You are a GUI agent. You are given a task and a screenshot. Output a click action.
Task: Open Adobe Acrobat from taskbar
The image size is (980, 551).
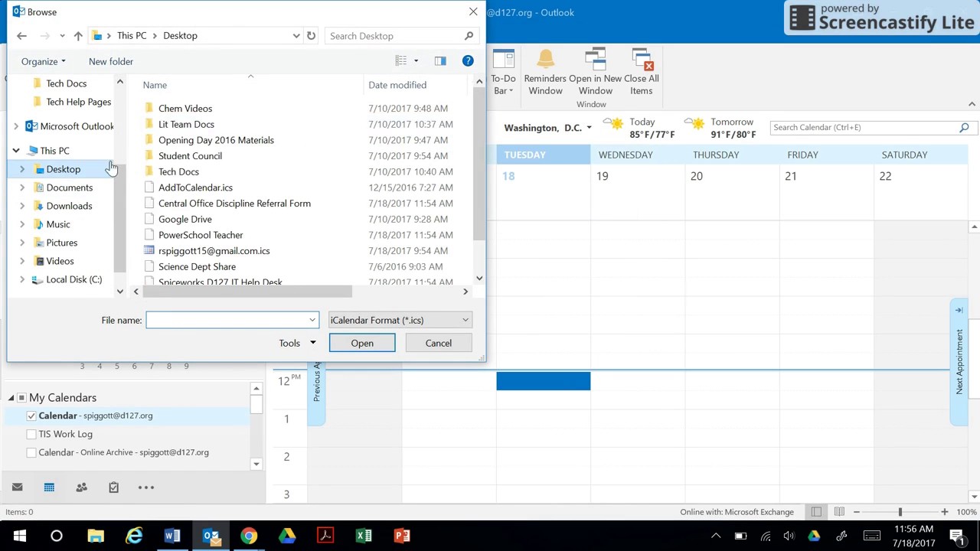coord(325,536)
